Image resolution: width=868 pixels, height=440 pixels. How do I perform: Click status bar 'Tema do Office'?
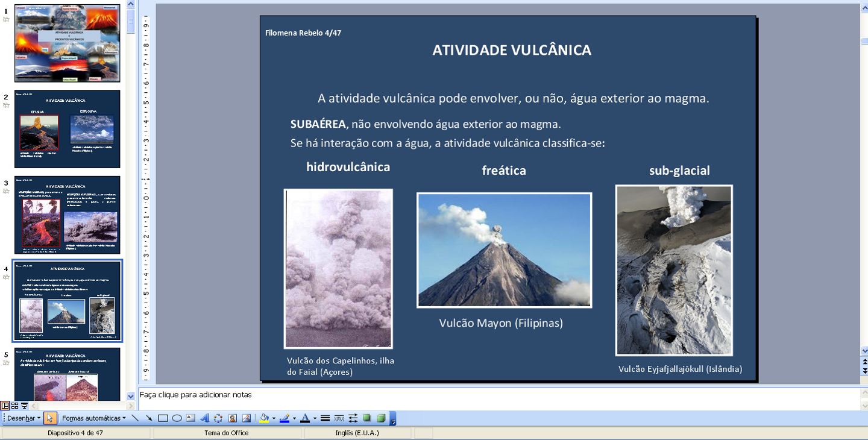click(226, 433)
